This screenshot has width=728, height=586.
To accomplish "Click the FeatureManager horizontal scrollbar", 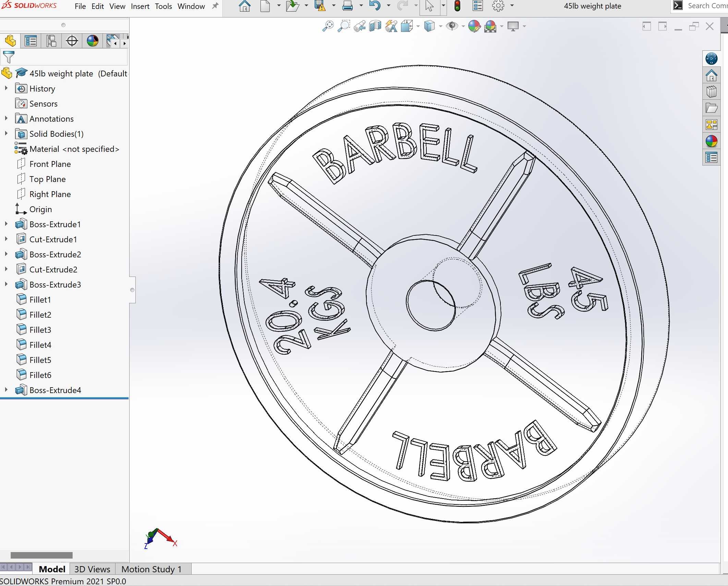I will tap(41, 555).
